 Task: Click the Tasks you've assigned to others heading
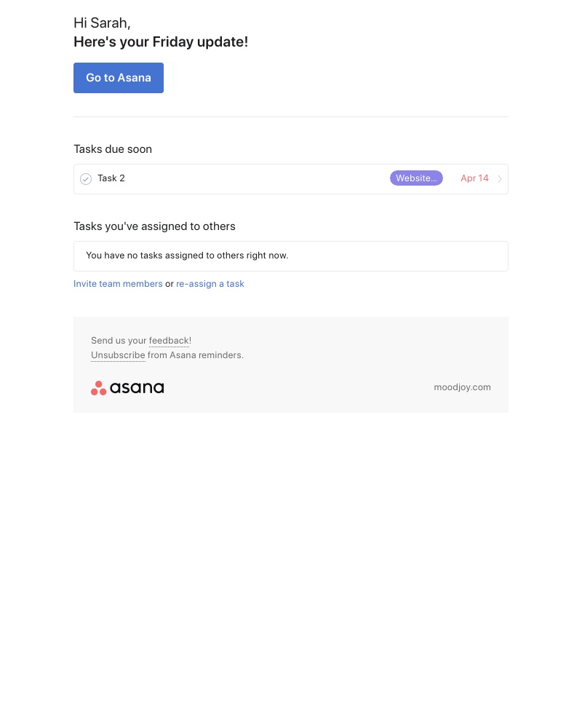click(154, 226)
